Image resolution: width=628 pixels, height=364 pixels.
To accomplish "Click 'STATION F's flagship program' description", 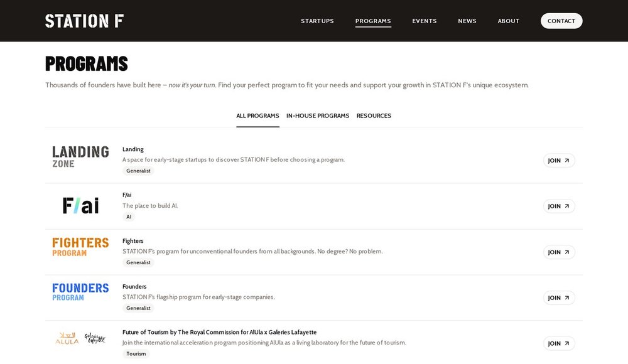I will pyautogui.click(x=198, y=297).
